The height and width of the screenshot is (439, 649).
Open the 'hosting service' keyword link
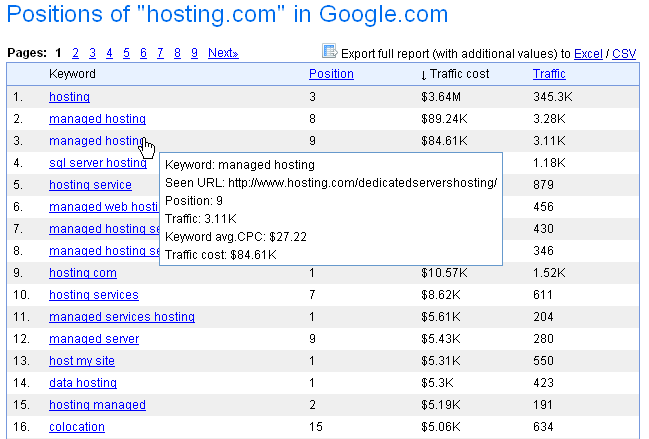pyautogui.click(x=90, y=185)
